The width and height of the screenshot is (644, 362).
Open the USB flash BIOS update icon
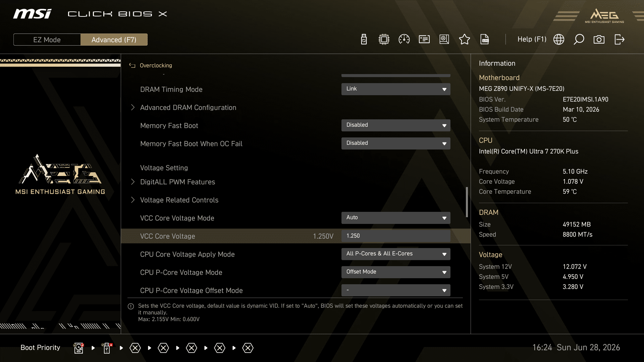[x=364, y=40]
